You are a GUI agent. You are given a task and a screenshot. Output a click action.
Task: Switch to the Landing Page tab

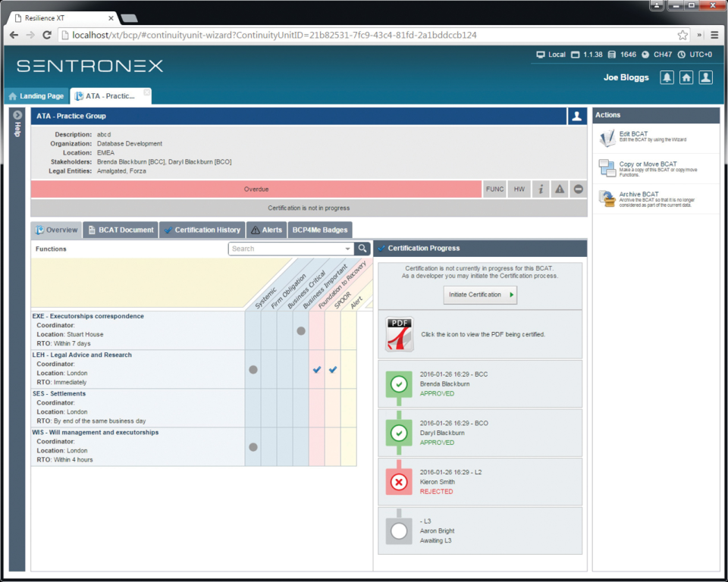(x=36, y=96)
